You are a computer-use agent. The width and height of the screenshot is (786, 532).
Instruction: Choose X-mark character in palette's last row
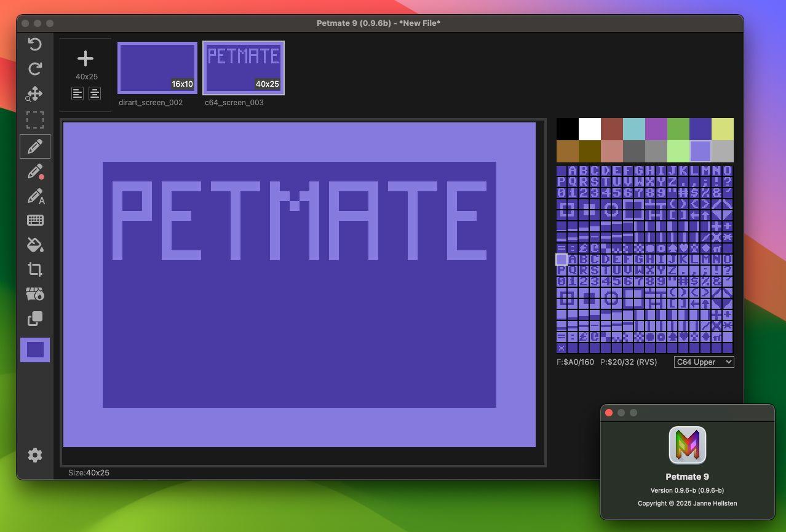562,348
